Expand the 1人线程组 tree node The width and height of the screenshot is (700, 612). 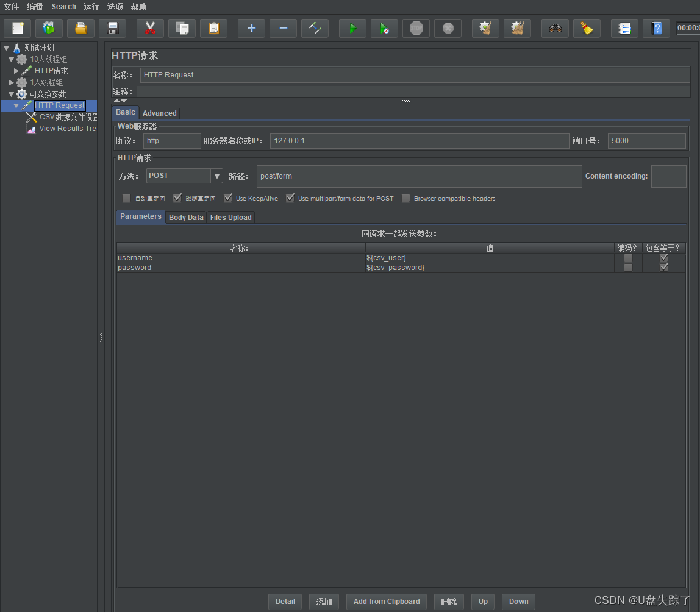pyautogui.click(x=12, y=82)
